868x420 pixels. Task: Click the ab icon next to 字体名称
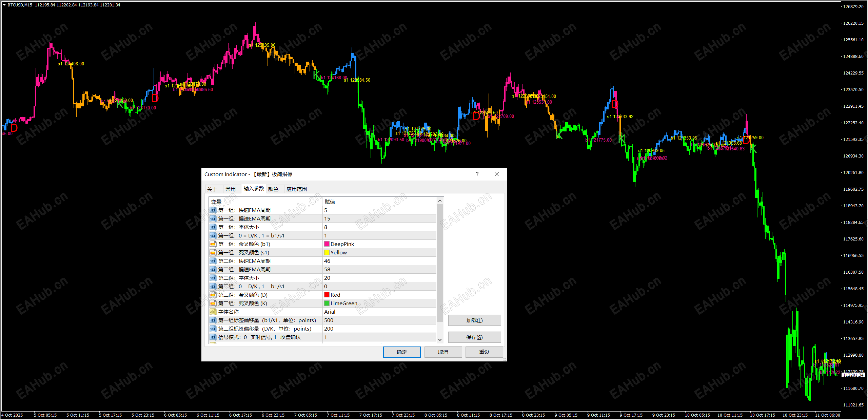[x=213, y=312]
